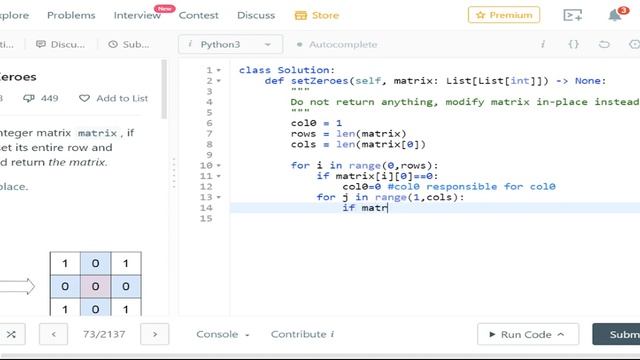The width and height of the screenshot is (640, 360).
Task: Click the Store shop icon
Action: [x=301, y=16]
